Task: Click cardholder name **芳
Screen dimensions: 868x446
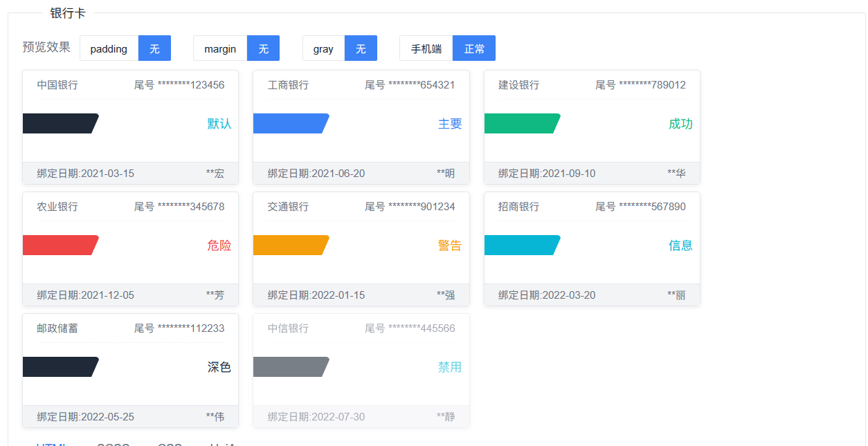Action: [x=215, y=295]
